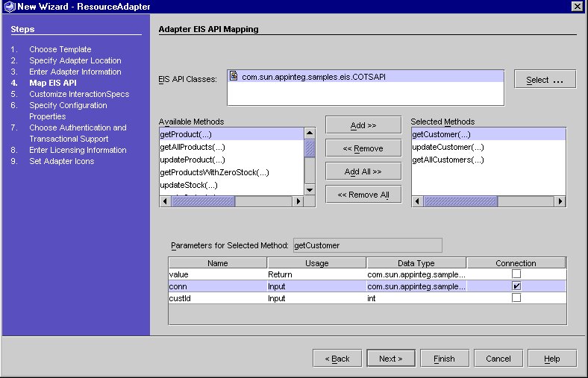Click the Return usage cell

point(317,274)
